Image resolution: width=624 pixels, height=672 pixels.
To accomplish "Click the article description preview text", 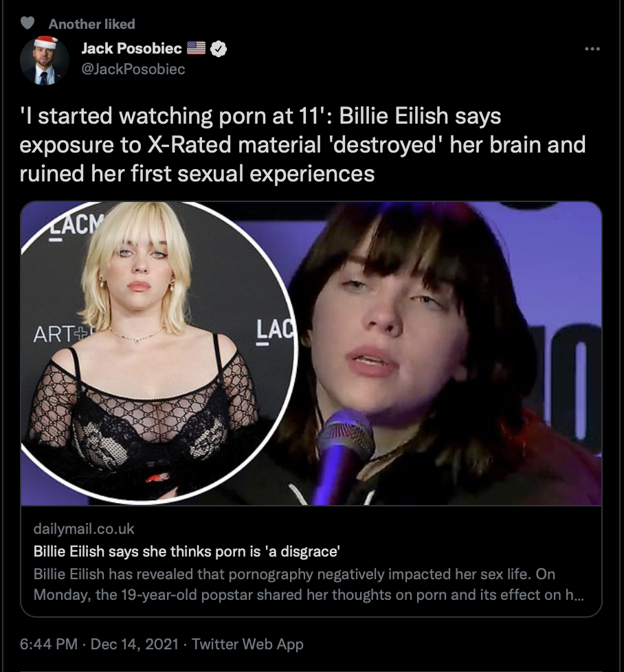I will [309, 584].
